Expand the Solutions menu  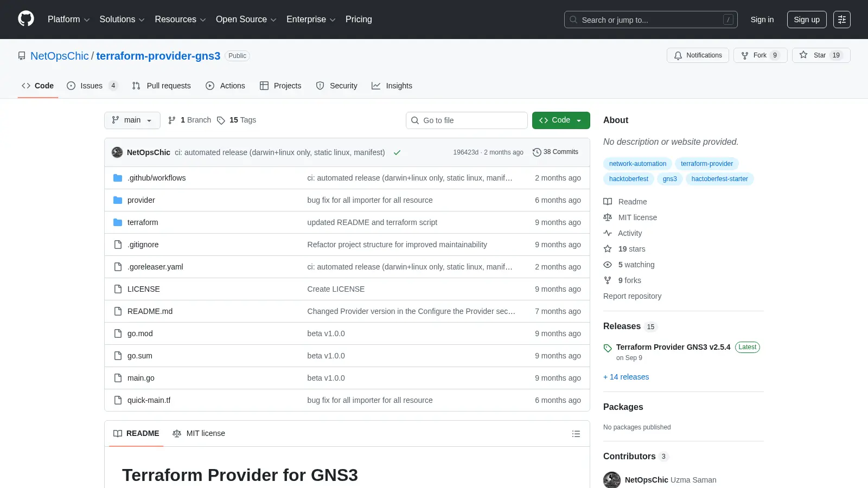pos(122,20)
